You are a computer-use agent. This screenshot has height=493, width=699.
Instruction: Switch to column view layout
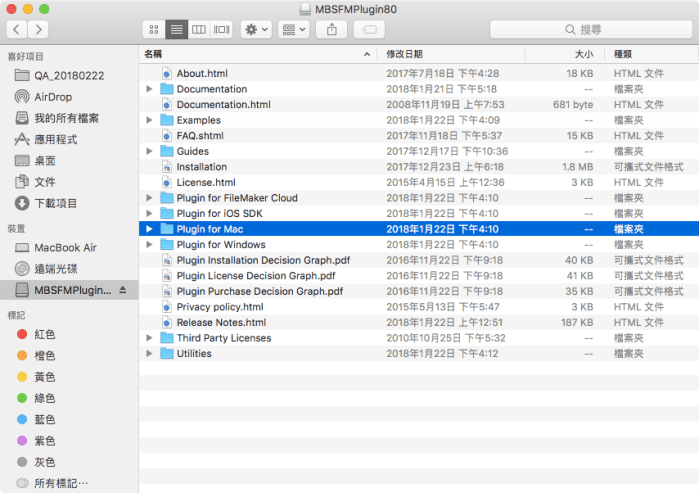pos(199,30)
